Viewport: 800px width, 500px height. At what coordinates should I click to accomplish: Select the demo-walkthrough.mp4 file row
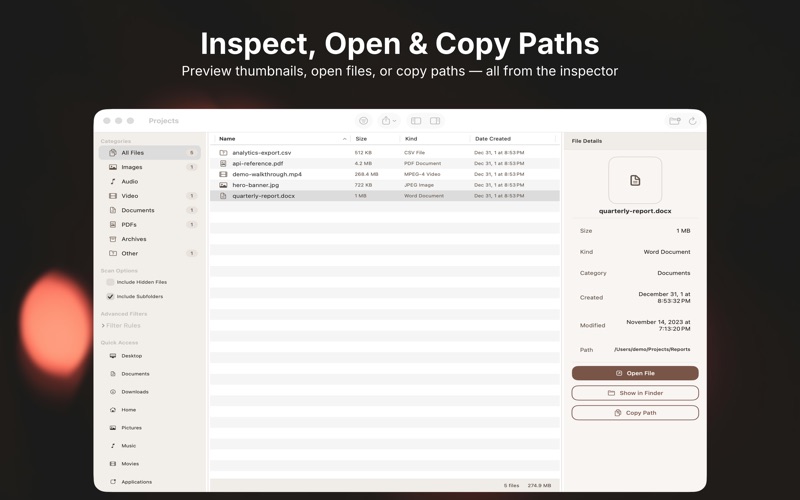(385, 174)
